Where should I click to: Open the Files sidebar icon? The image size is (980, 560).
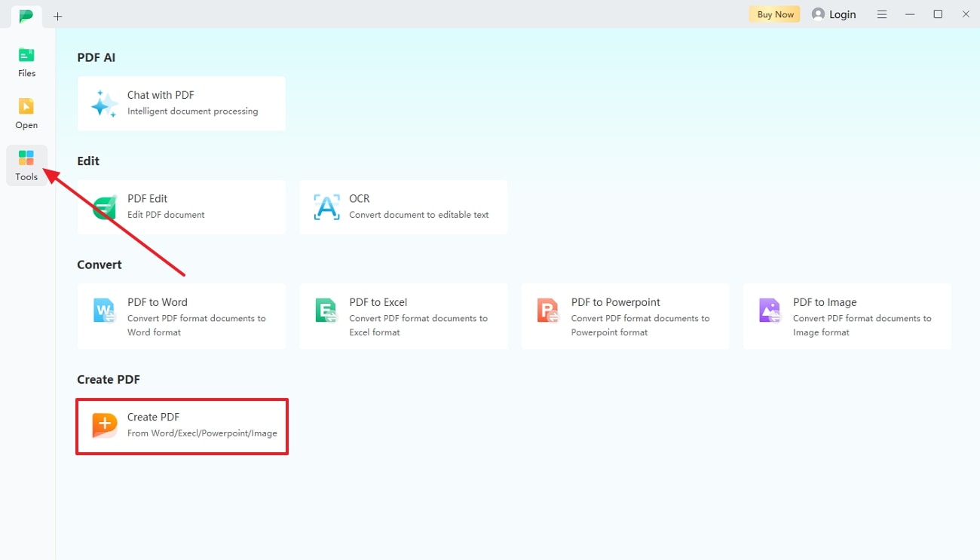[26, 55]
